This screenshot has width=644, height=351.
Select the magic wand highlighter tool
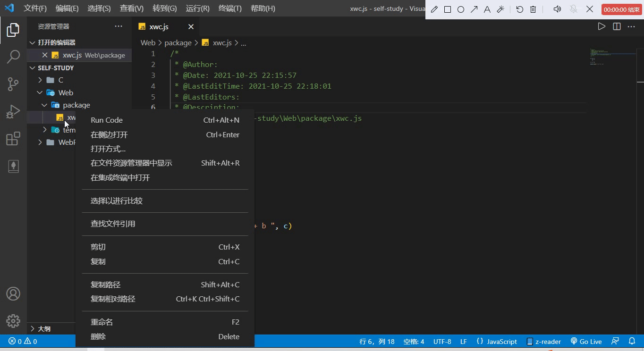(x=500, y=9)
